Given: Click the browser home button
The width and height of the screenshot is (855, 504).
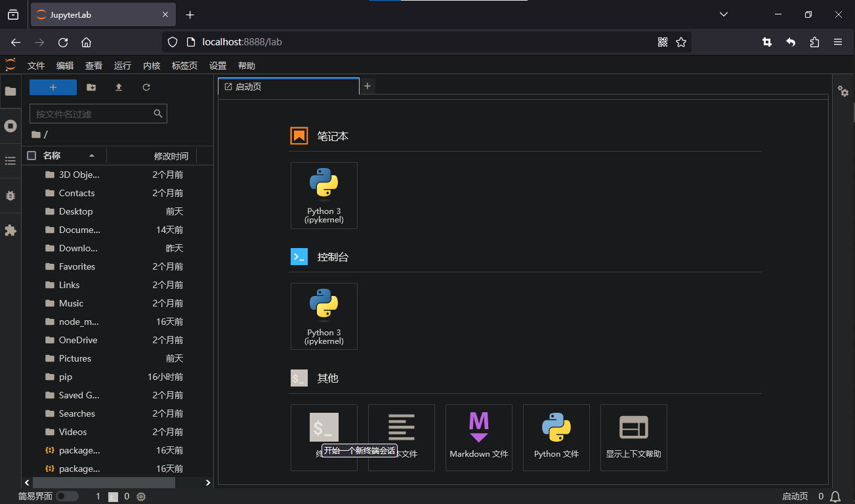Looking at the screenshot, I should click(x=86, y=42).
